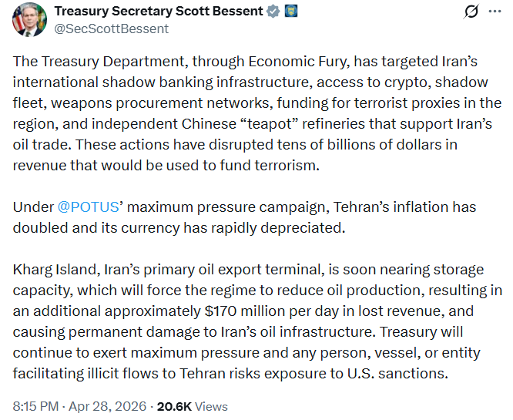Screen dimensions: 513x420
Task: Click the Views label after the count
Action: pyautogui.click(x=211, y=406)
